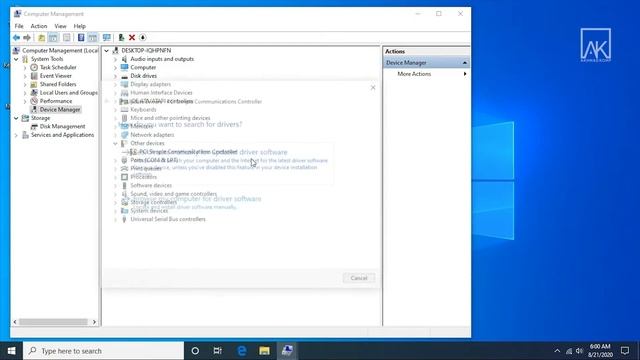
Task: Open Task View from the taskbar
Action: tap(218, 351)
